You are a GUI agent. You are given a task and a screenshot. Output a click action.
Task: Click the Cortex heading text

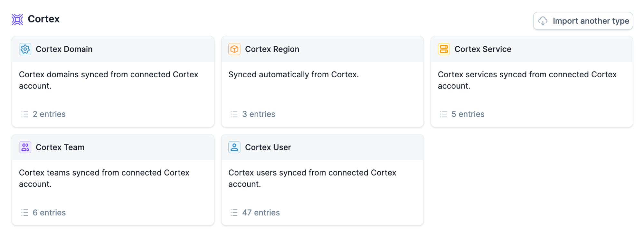pyautogui.click(x=44, y=19)
